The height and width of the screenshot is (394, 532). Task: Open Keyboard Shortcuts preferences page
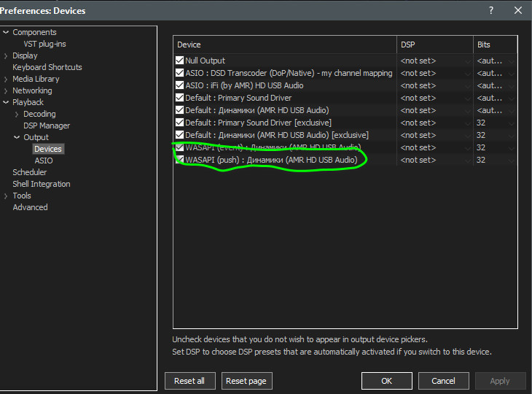point(47,67)
